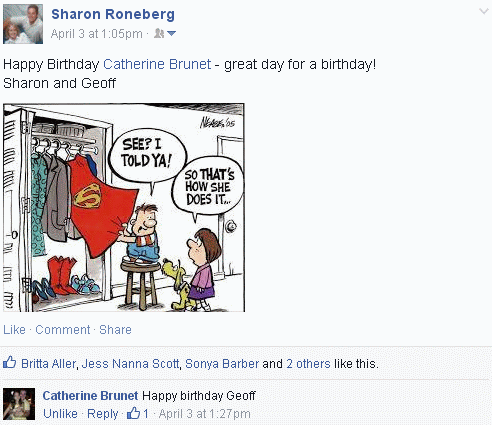Open Sharon Roneberg's profile picture

coord(23,24)
